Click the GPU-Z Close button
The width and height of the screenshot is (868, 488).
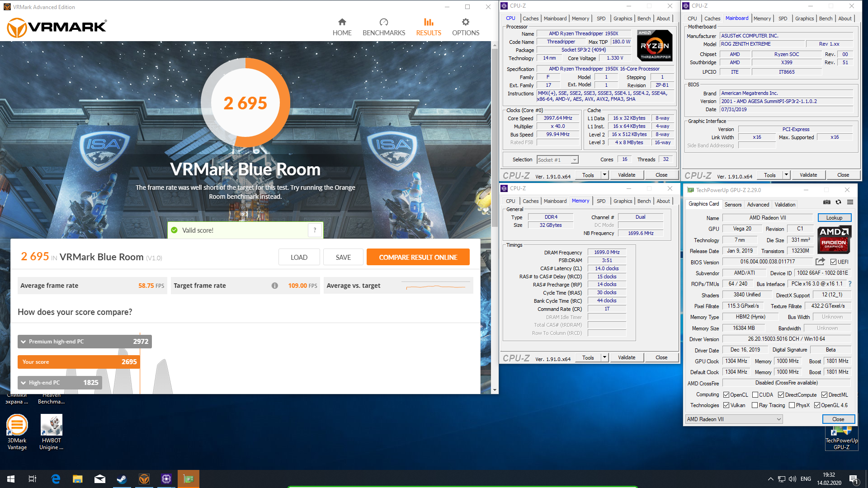pyautogui.click(x=838, y=419)
